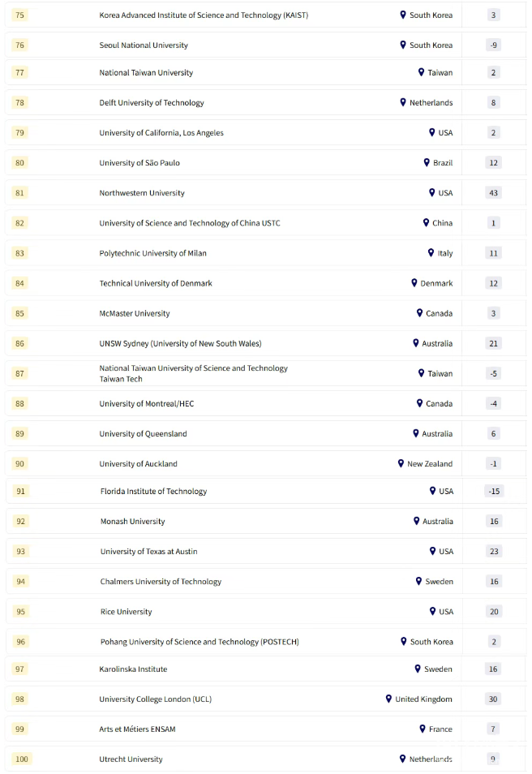Click the location pin in the Northwestern University row

pyautogui.click(x=431, y=192)
